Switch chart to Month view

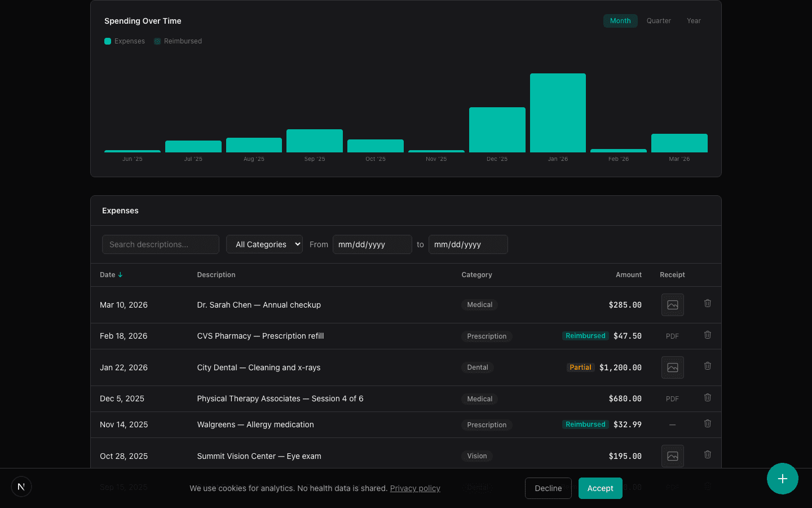tap(620, 21)
